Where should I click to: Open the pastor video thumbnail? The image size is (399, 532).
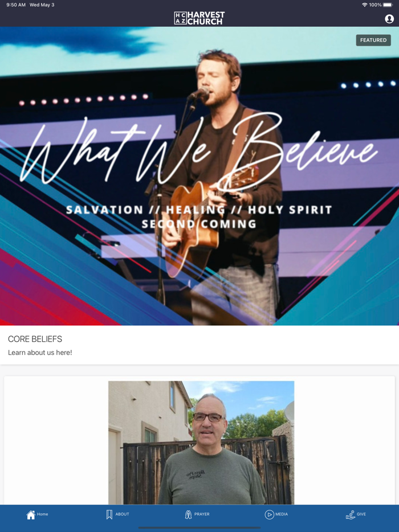(201, 443)
